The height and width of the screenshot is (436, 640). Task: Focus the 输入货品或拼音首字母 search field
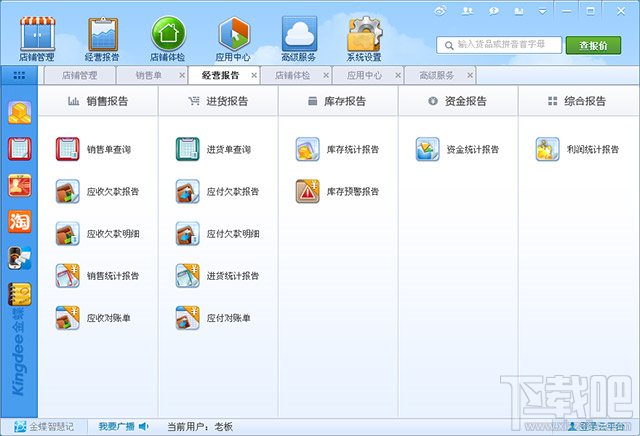pos(499,45)
